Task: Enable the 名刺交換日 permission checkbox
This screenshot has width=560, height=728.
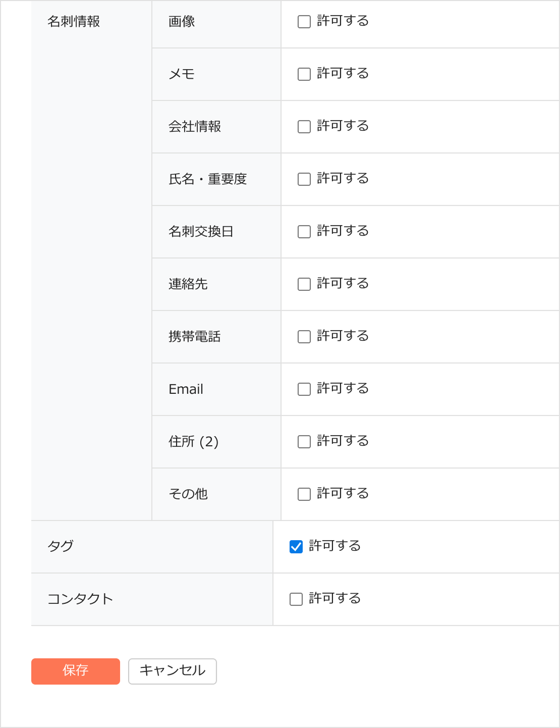Action: pos(304,232)
